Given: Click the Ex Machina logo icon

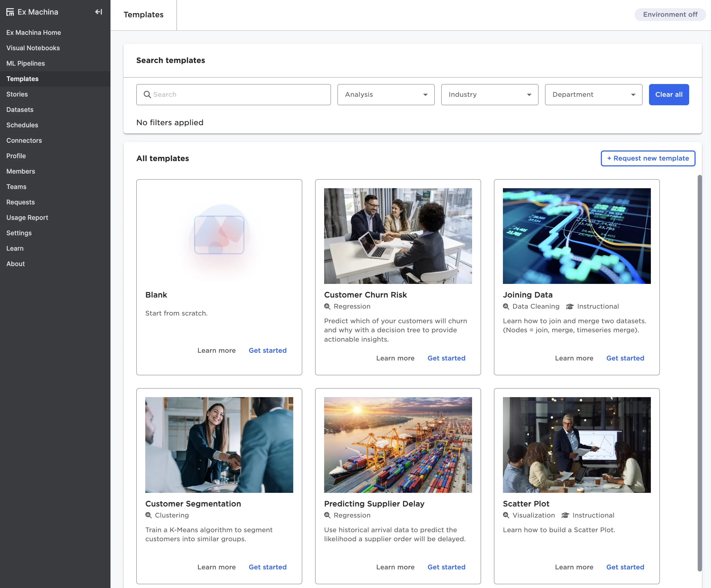Looking at the screenshot, I should 10,12.
